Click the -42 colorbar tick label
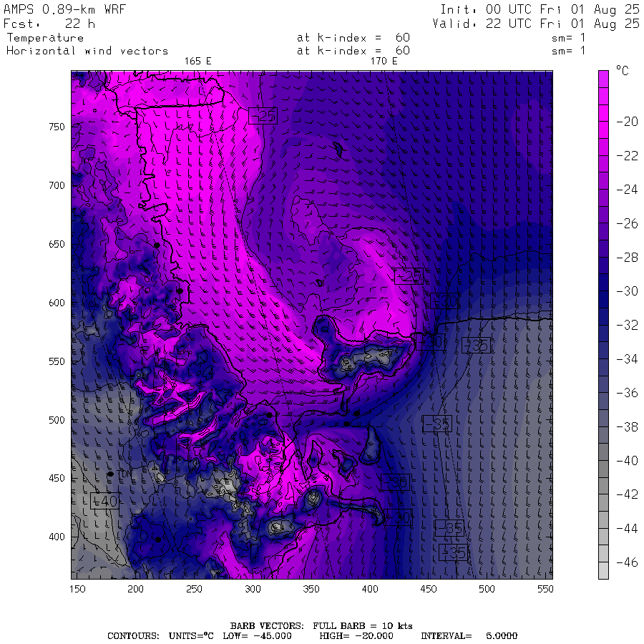644x644 pixels. click(x=627, y=494)
